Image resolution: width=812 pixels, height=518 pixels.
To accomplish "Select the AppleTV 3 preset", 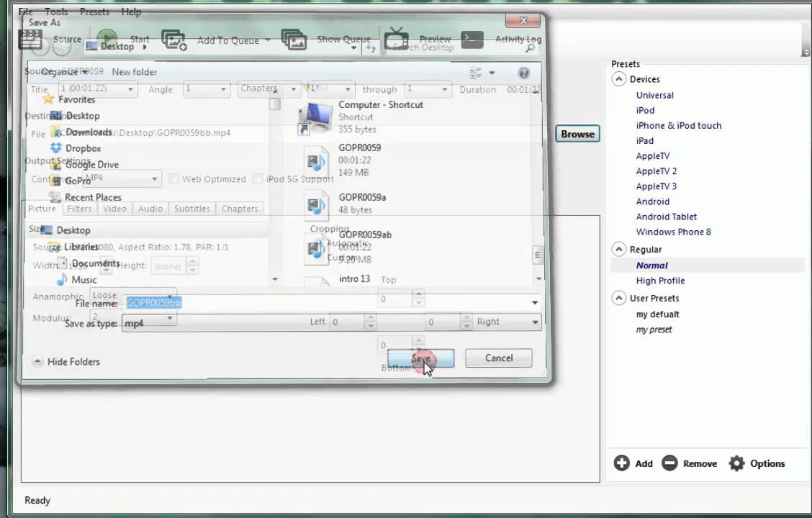I will pos(656,186).
